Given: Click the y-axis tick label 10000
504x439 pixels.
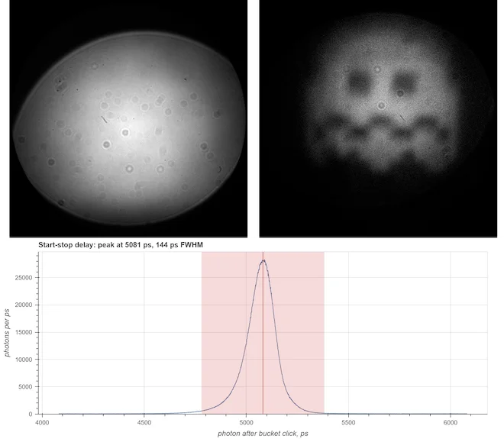Looking at the screenshot, I should click(x=24, y=360).
